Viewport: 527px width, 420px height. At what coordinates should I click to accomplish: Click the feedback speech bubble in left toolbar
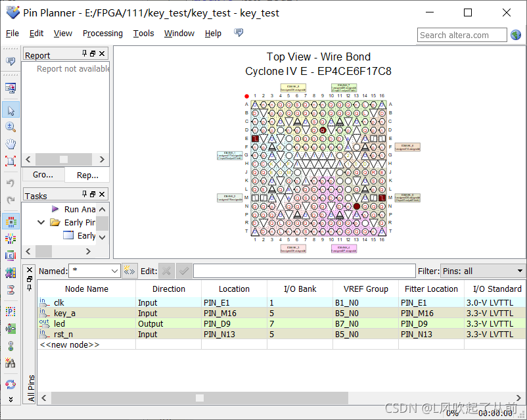point(11,61)
